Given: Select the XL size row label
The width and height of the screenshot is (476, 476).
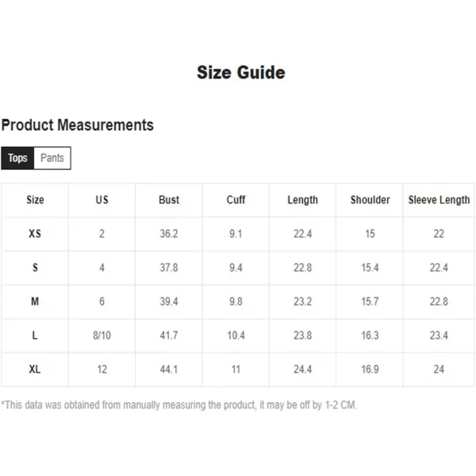Looking at the screenshot, I should [x=35, y=369].
